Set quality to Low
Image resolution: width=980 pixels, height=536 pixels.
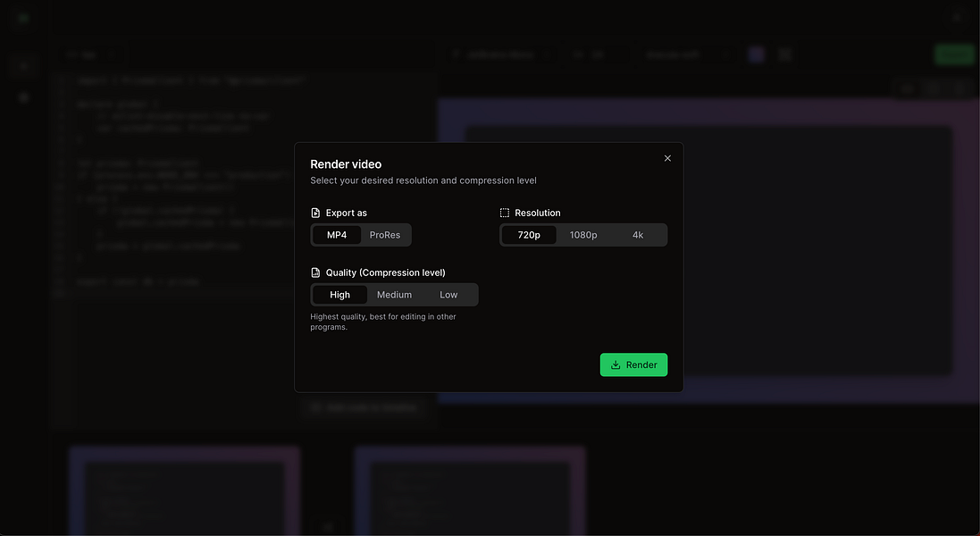click(x=448, y=295)
